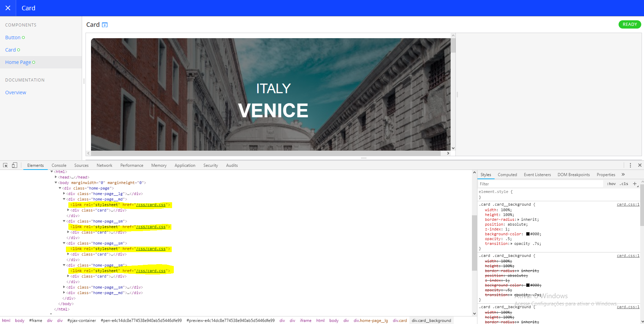Collapse the first home-page__sm div triangle
The height and width of the screenshot is (324, 644).
pos(64,221)
